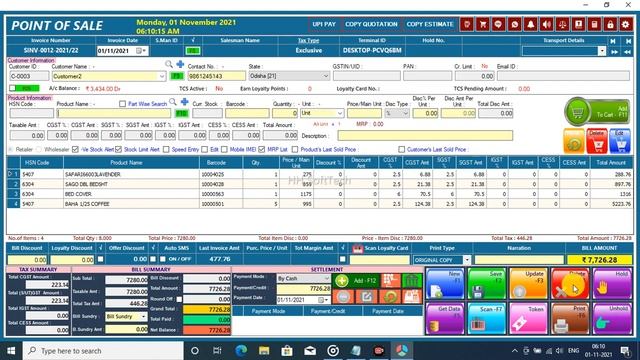Click the product search magnifier icon
The image size is (640, 360).
click(173, 102)
